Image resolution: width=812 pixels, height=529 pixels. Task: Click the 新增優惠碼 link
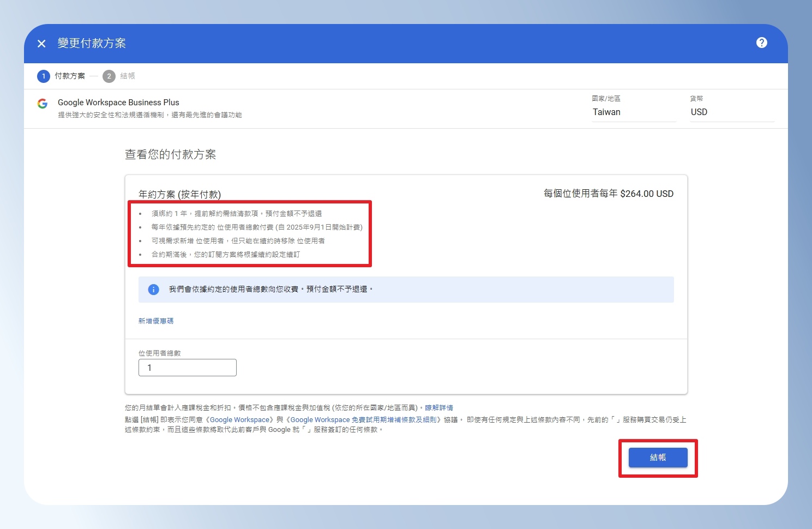pyautogui.click(x=156, y=321)
